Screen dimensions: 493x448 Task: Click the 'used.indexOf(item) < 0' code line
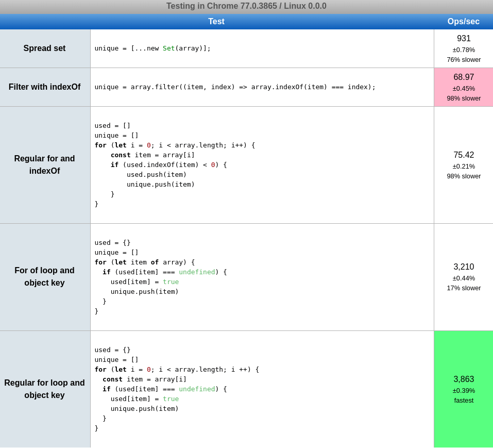click(168, 165)
